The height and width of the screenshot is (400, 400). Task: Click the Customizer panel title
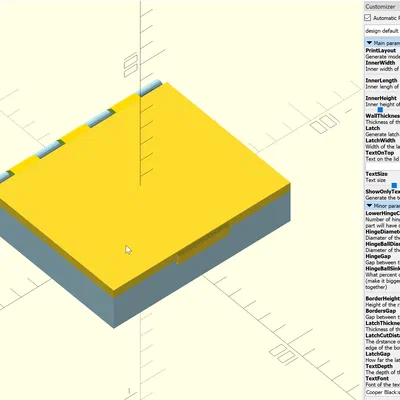click(380, 6)
